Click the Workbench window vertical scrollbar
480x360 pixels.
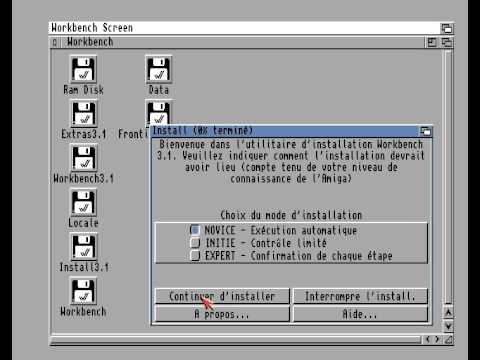(448, 177)
